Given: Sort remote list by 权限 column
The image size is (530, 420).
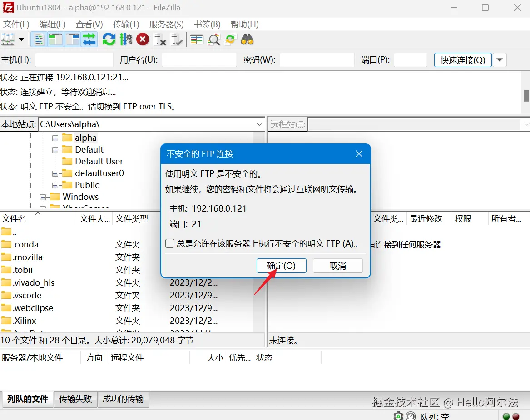Looking at the screenshot, I should [470, 218].
